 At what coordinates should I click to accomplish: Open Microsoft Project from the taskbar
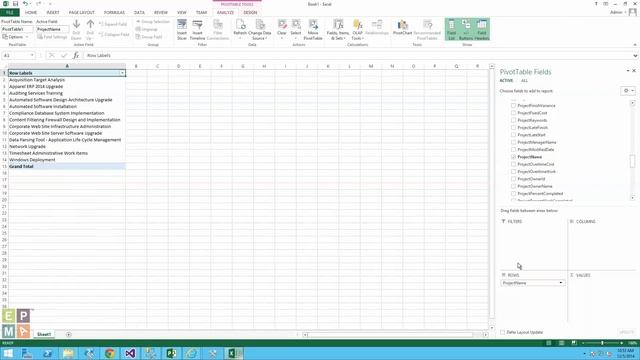[171, 353]
